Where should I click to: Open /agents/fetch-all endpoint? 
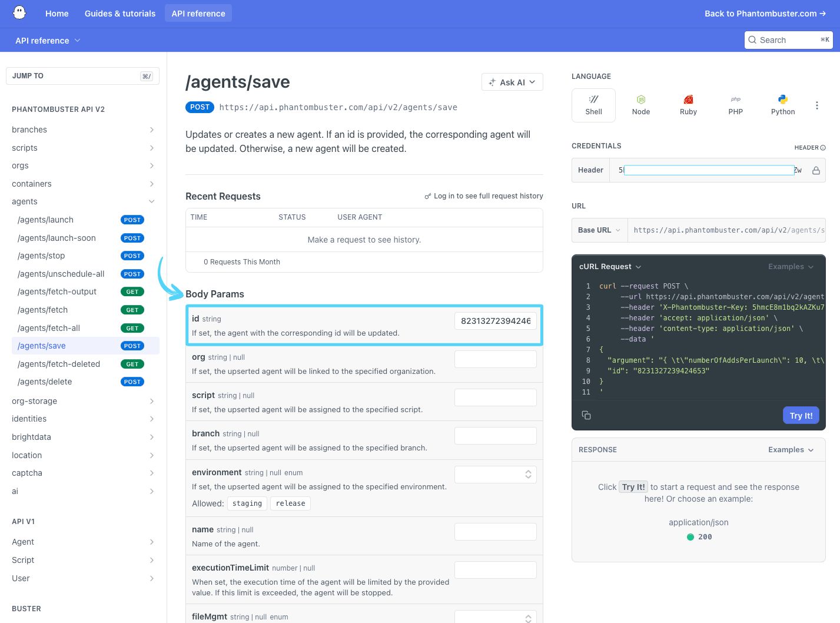[x=49, y=328]
